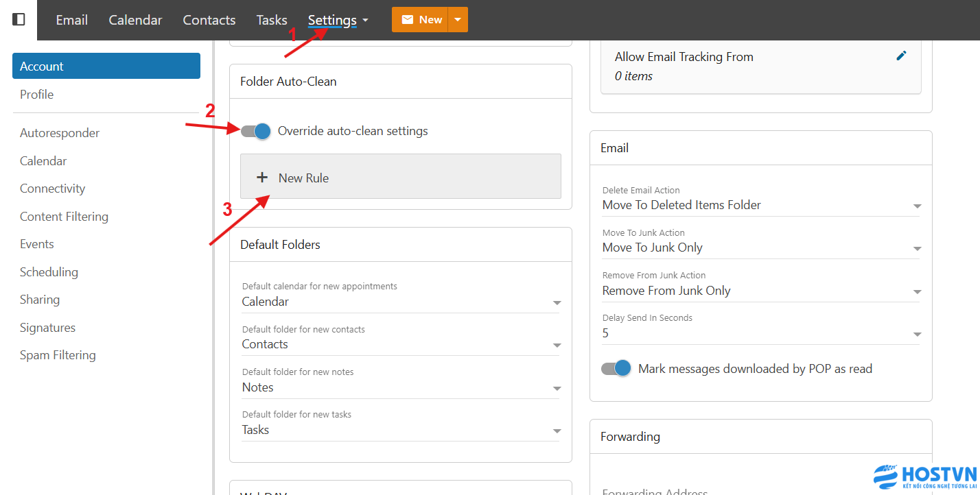Click the pencil edit icon for Email Tracking
Image resolution: width=980 pixels, height=495 pixels.
(901, 56)
